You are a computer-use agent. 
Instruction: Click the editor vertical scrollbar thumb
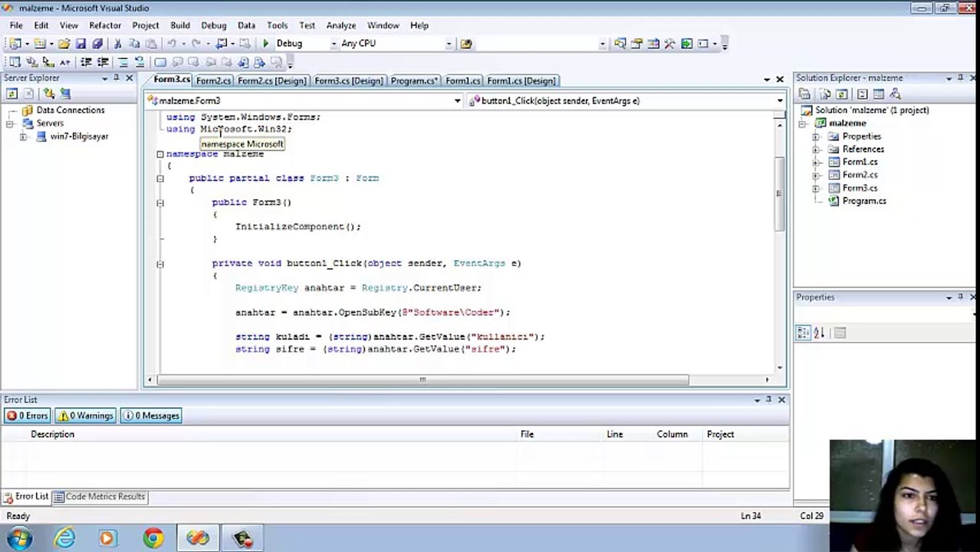pyautogui.click(x=780, y=193)
